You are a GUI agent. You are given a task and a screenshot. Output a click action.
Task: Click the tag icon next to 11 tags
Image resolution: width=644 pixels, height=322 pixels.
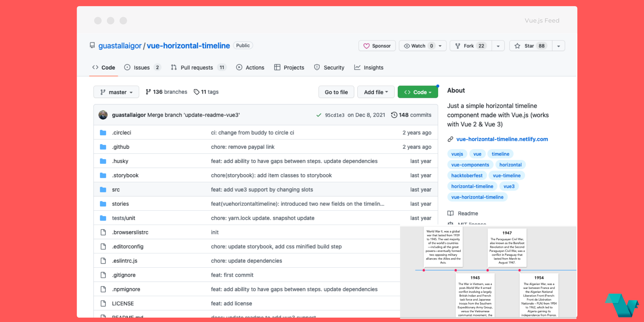coord(196,92)
